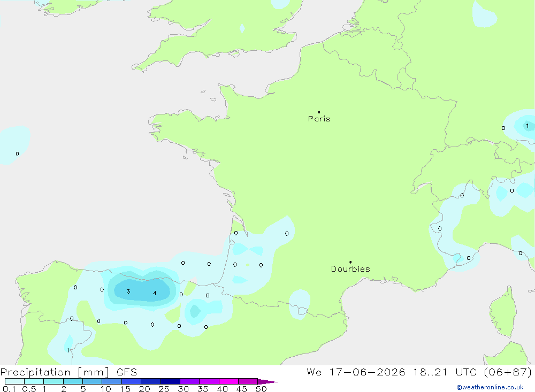
Task: Click the medium blue 5-10 legend swatch
Action: [93, 381]
